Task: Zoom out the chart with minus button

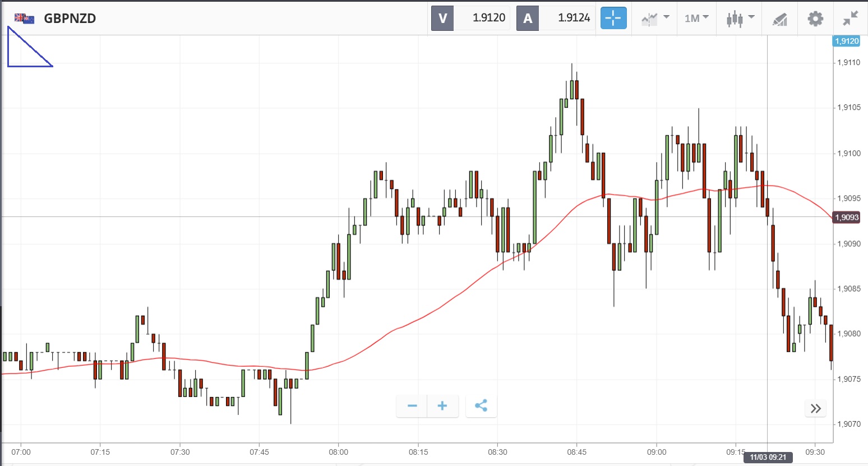Action: click(412, 406)
